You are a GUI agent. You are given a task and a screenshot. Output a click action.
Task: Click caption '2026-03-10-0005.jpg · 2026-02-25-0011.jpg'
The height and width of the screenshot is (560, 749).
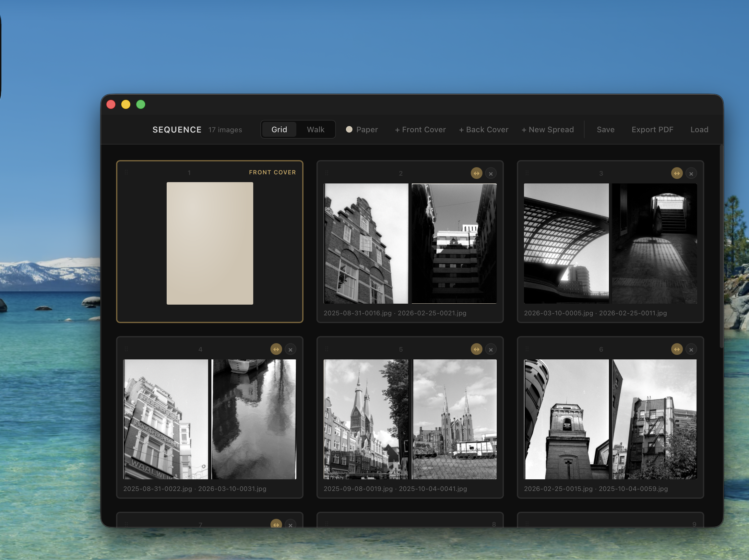point(595,313)
